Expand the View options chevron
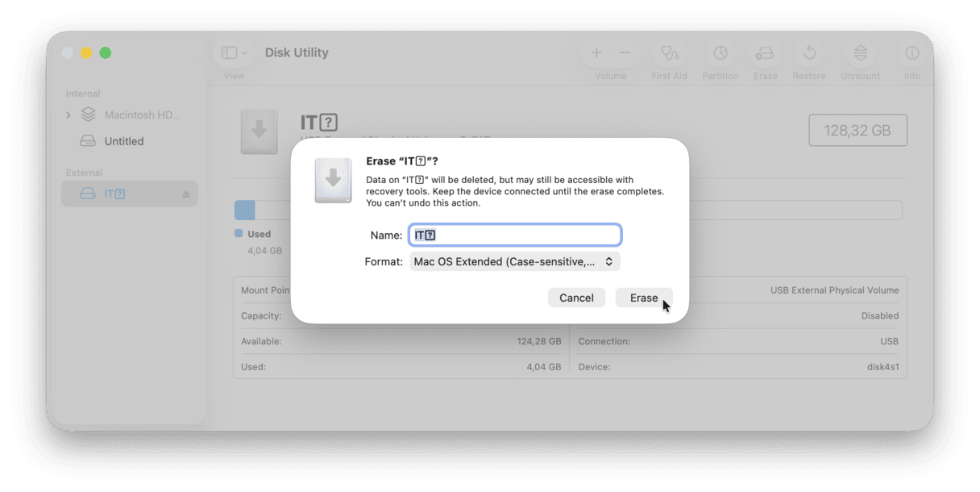Viewport: 980px width, 492px height. tap(243, 52)
